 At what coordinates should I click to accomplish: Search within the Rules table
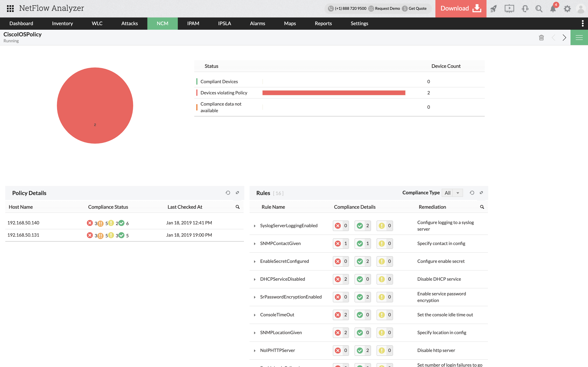click(482, 207)
